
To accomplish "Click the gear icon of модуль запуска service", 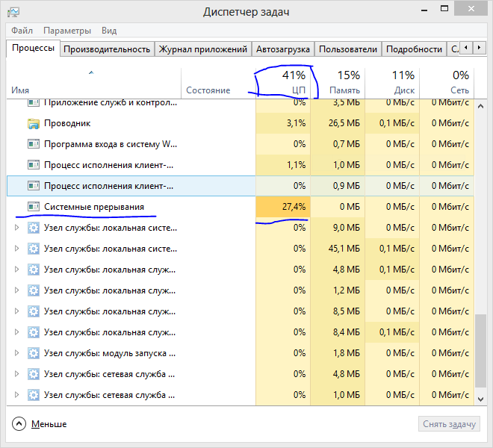I will [x=34, y=353].
